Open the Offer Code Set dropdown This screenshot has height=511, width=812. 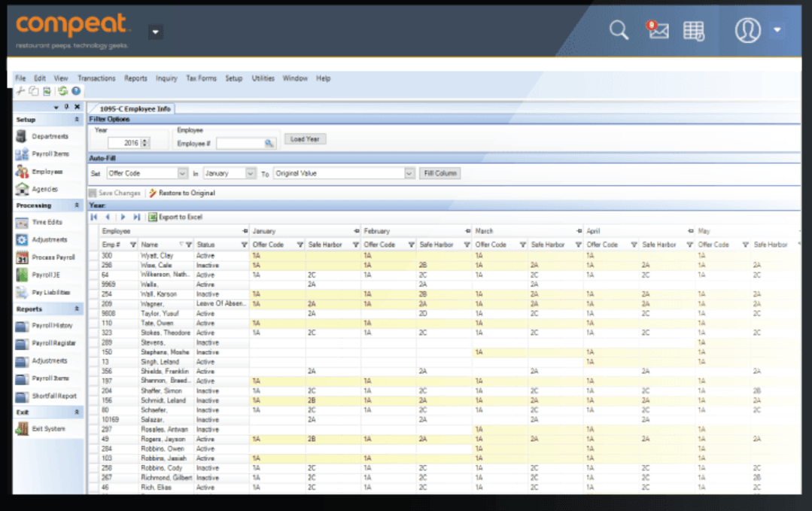click(x=182, y=173)
